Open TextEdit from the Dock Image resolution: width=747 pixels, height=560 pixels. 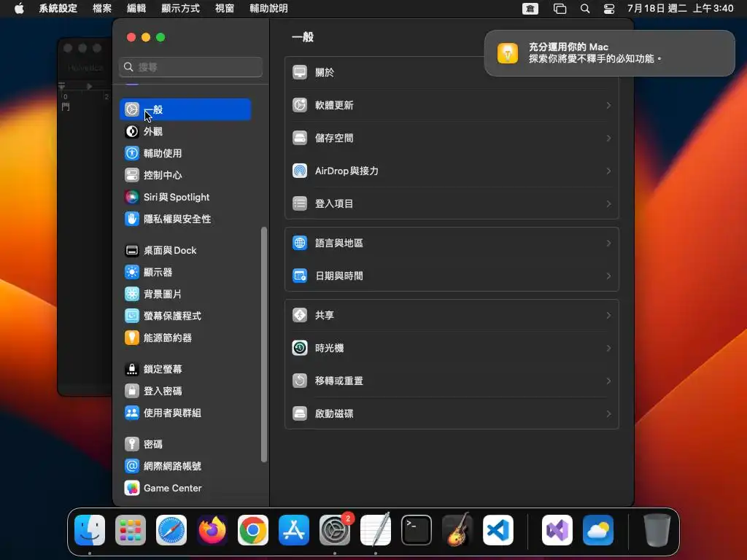point(376,530)
